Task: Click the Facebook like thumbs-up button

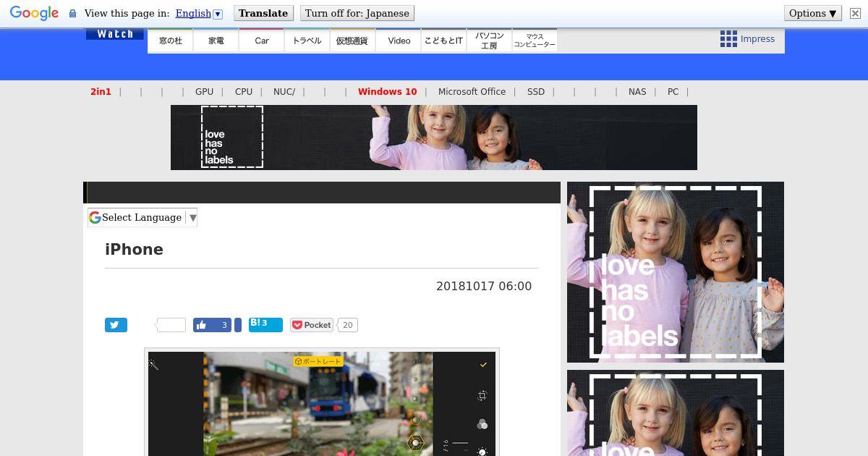Action: click(212, 325)
